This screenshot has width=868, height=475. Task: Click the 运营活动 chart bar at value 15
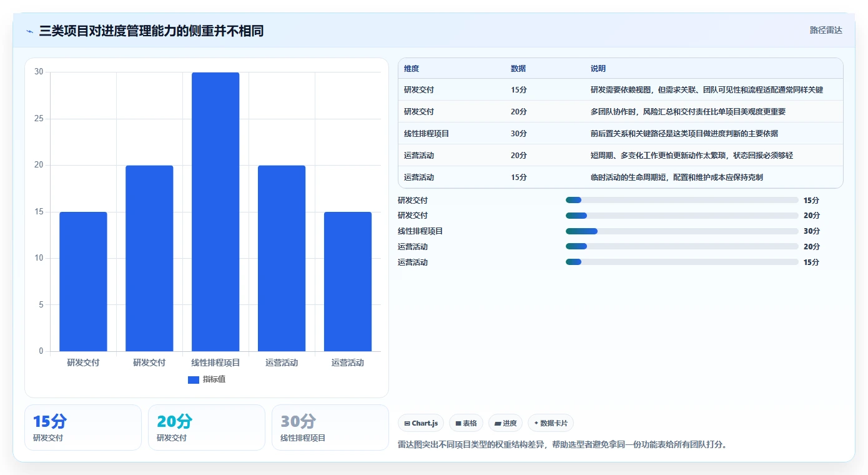[x=348, y=281]
